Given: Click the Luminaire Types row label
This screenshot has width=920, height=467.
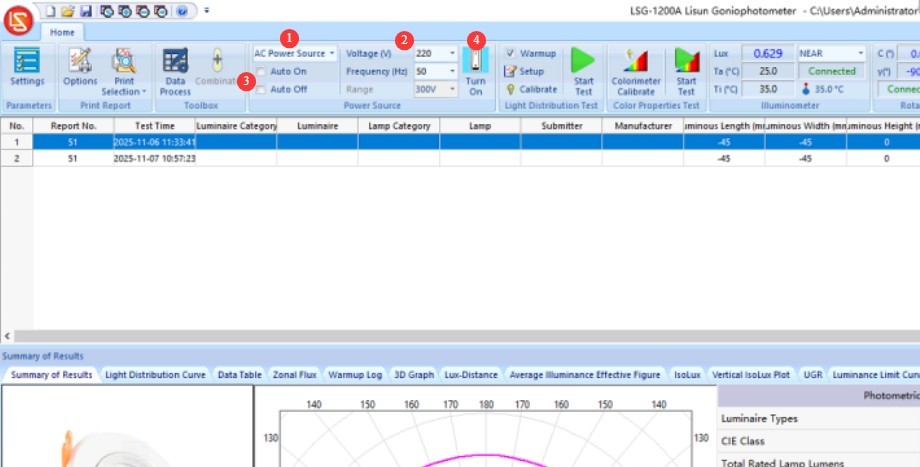Looking at the screenshot, I should coord(759,418).
